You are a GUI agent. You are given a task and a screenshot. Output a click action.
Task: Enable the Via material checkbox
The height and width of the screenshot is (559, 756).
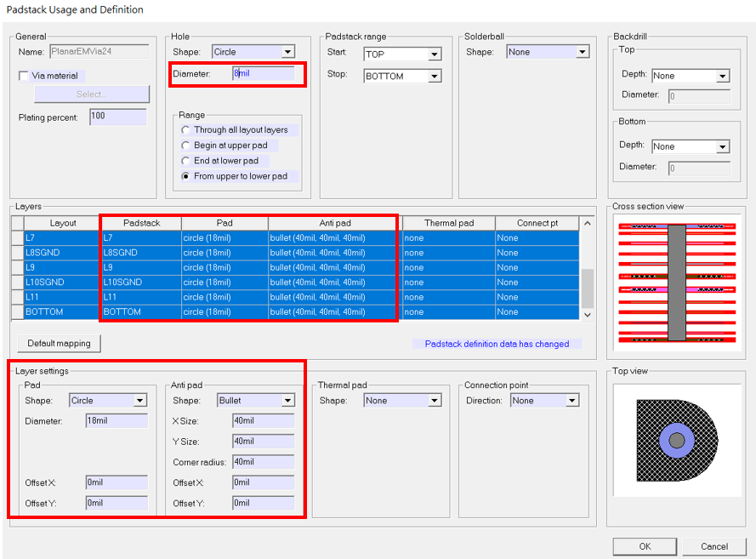click(x=23, y=76)
